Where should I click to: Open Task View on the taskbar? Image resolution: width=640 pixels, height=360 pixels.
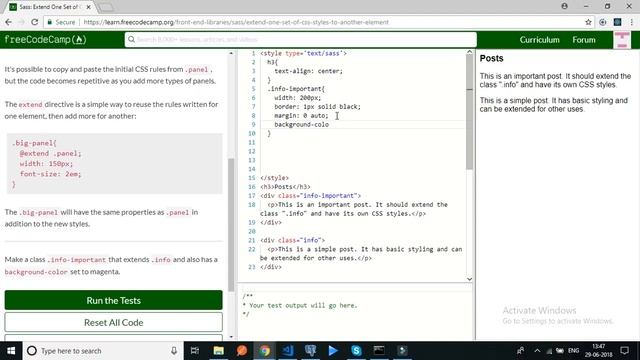pyautogui.click(x=195, y=351)
